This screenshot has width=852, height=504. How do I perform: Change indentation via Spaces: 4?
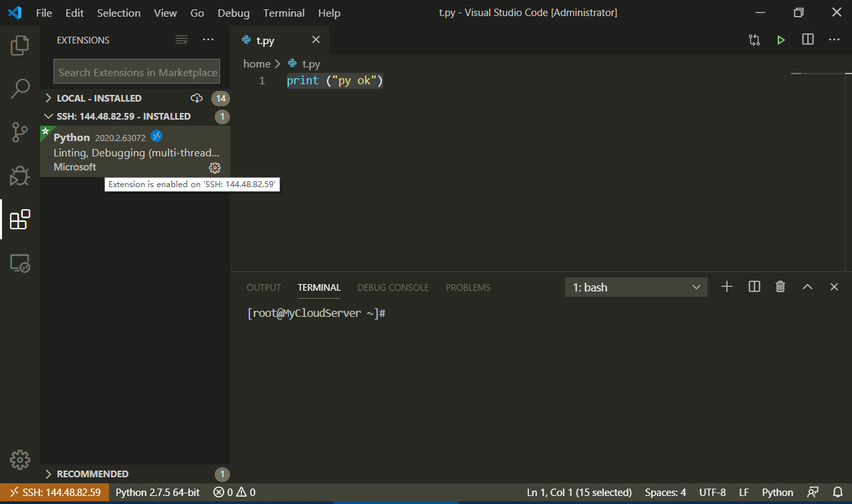665,493
